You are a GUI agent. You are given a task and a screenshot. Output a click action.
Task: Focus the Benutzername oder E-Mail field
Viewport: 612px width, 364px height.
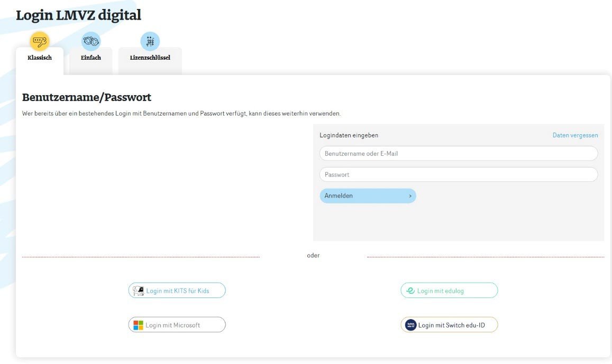(459, 153)
